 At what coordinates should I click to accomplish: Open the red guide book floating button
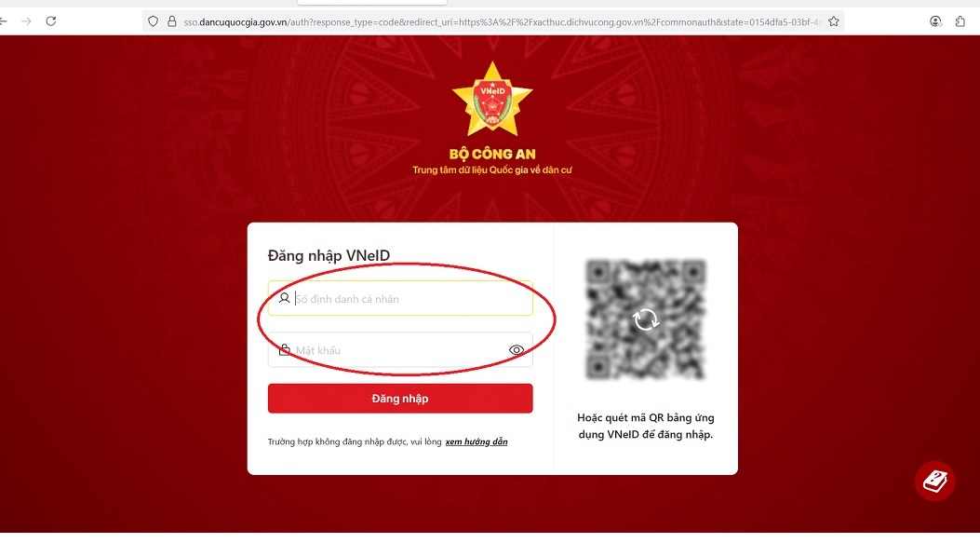935,482
